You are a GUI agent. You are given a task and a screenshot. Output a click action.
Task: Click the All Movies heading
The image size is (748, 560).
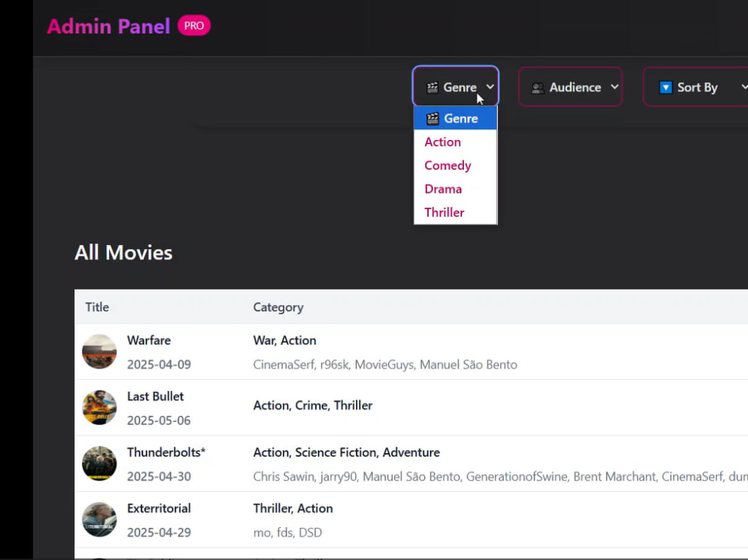(123, 252)
